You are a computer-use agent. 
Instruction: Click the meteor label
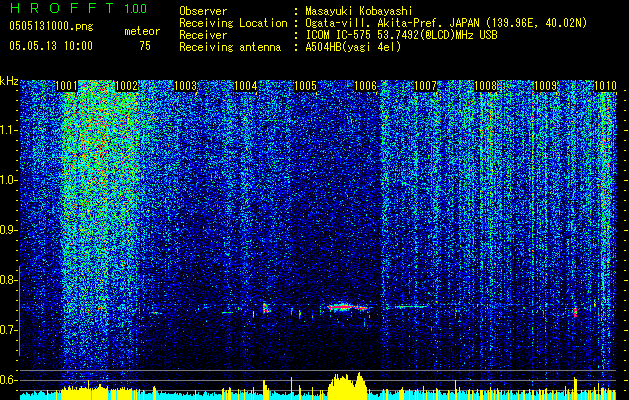(x=142, y=31)
